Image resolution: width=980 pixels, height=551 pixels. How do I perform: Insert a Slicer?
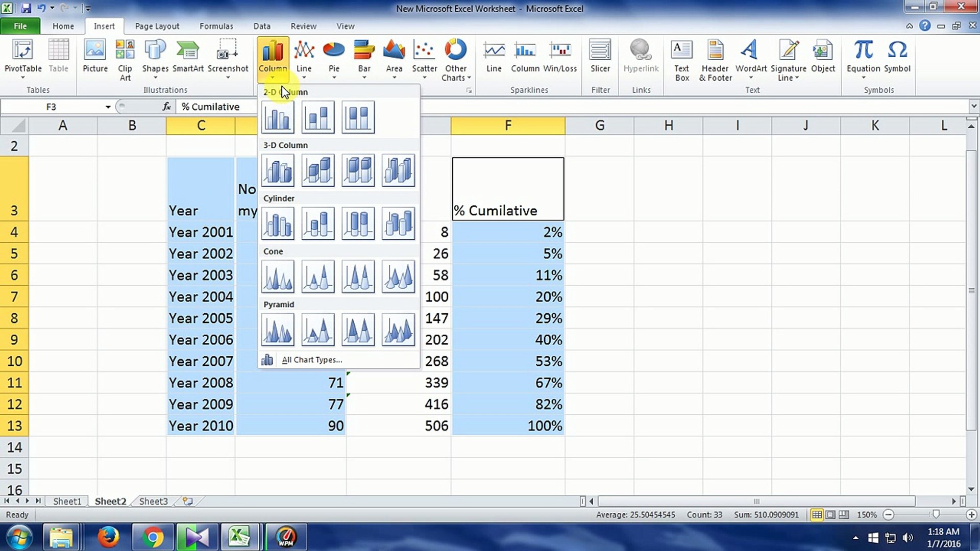(x=600, y=56)
